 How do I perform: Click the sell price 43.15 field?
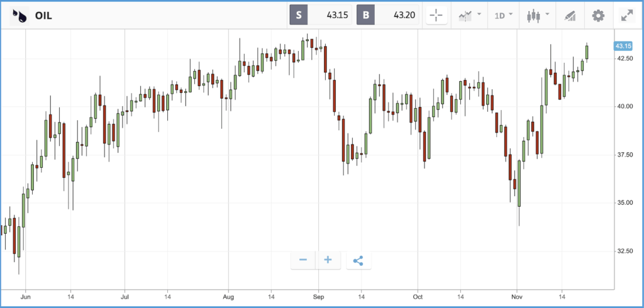330,16
